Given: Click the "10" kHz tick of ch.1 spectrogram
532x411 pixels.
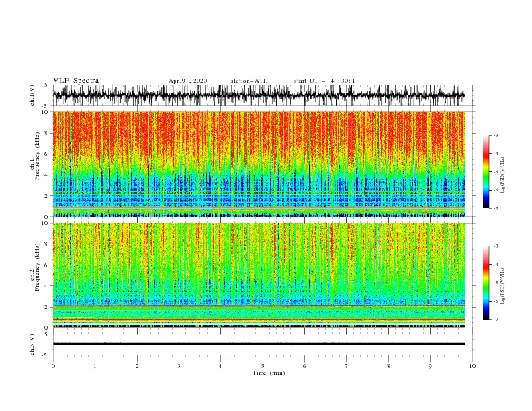Looking at the screenshot, I should [x=45, y=112].
